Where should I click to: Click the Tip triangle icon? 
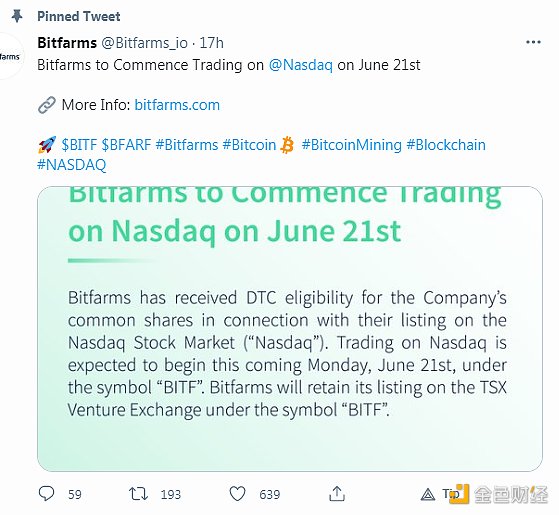(427, 494)
